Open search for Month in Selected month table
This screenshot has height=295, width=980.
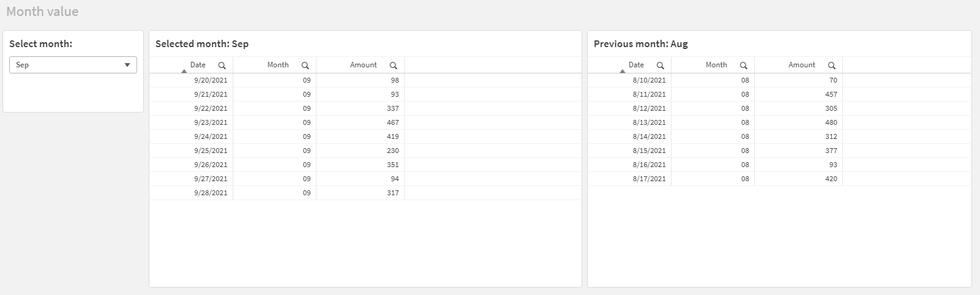point(305,65)
